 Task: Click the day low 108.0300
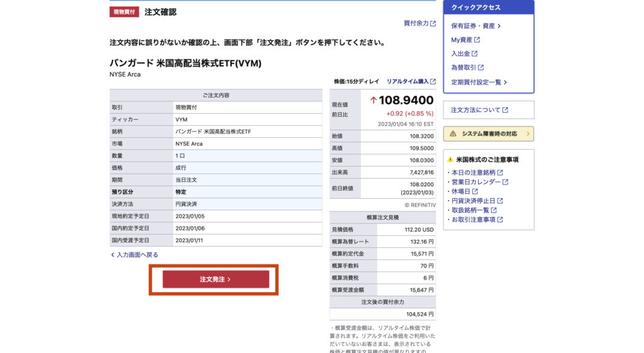point(421,160)
